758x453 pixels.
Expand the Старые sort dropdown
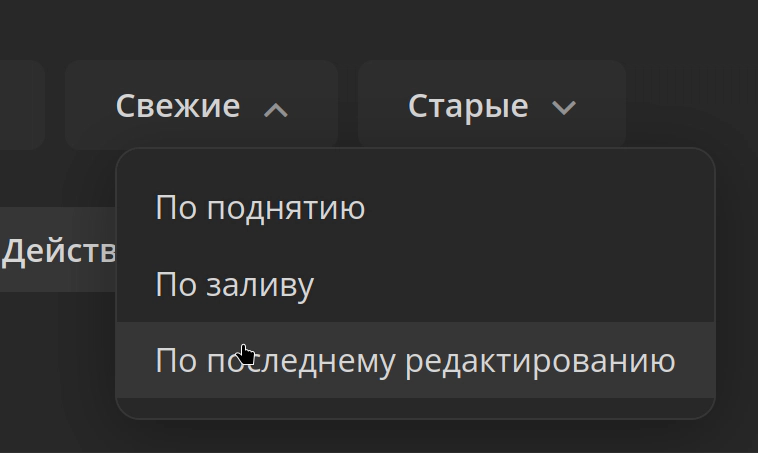[x=491, y=106]
